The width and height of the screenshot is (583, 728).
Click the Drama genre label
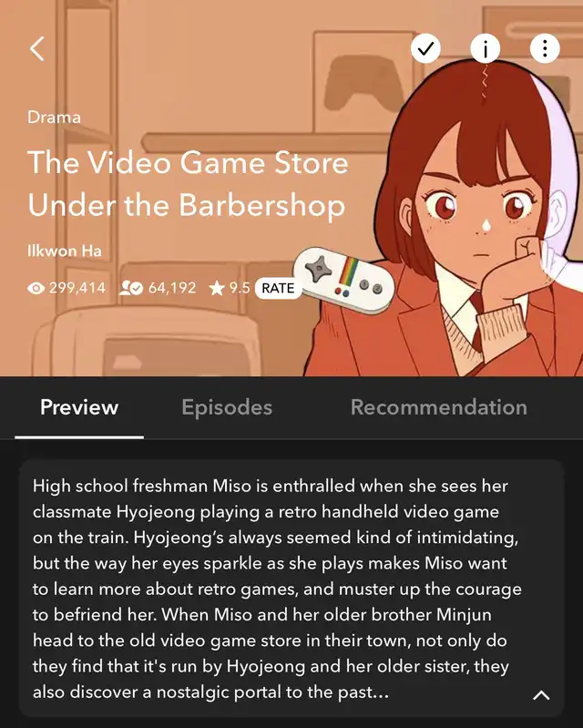click(54, 117)
